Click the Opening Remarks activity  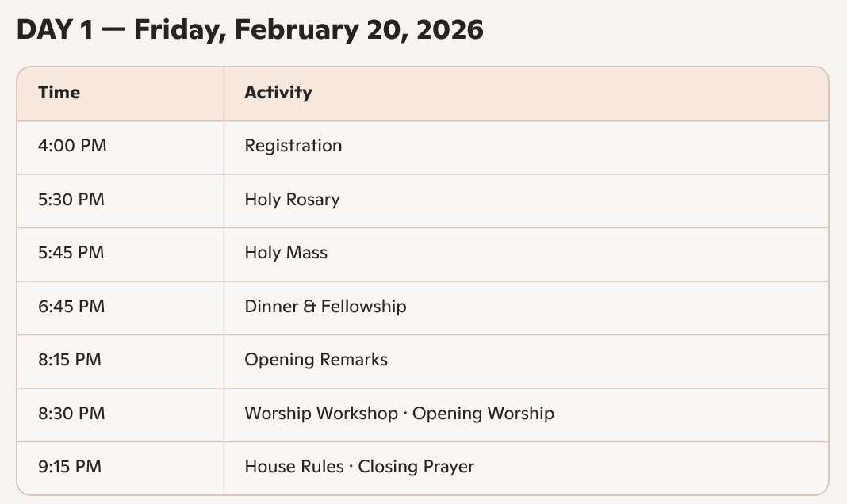(x=316, y=360)
